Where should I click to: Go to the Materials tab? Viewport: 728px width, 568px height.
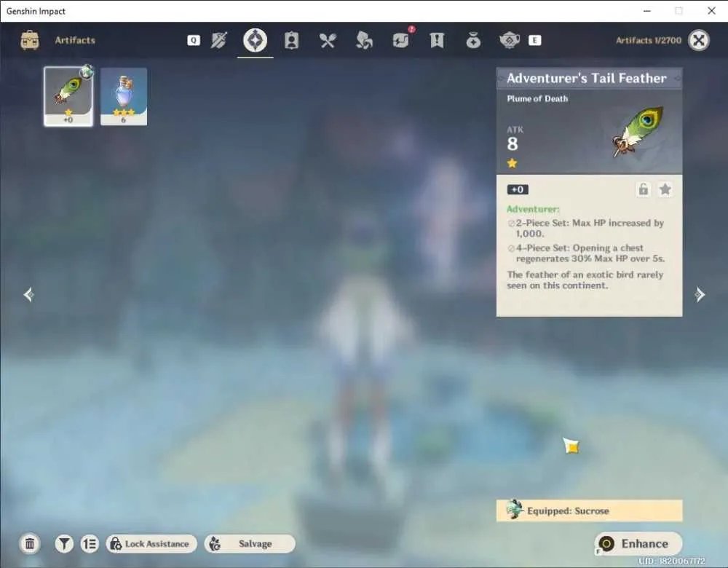point(363,40)
